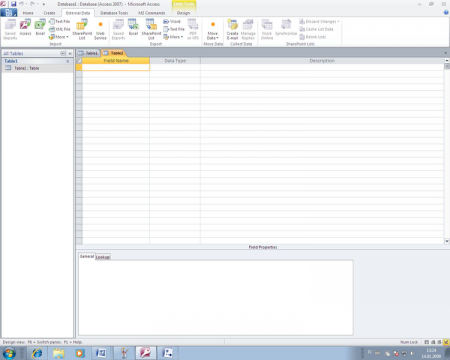
Task: Export to Word icon
Action: pyautogui.click(x=172, y=21)
